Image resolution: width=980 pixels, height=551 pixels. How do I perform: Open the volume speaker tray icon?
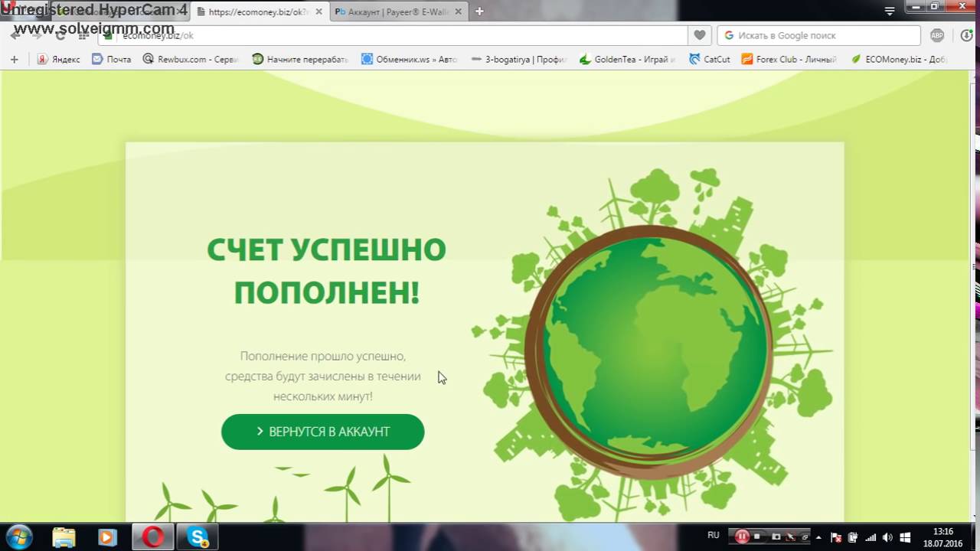[x=887, y=537]
